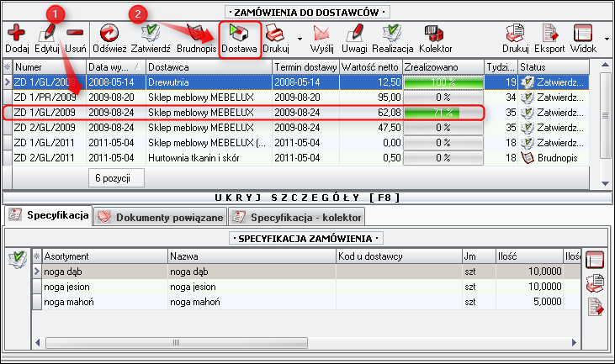This screenshot has width=615, height=364.
Task: Click 0 % progress bar of ZD 2/GL/2011
Action: [x=443, y=158]
